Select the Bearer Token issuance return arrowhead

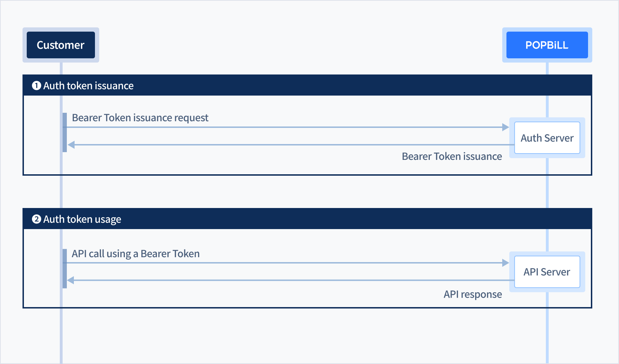click(71, 145)
